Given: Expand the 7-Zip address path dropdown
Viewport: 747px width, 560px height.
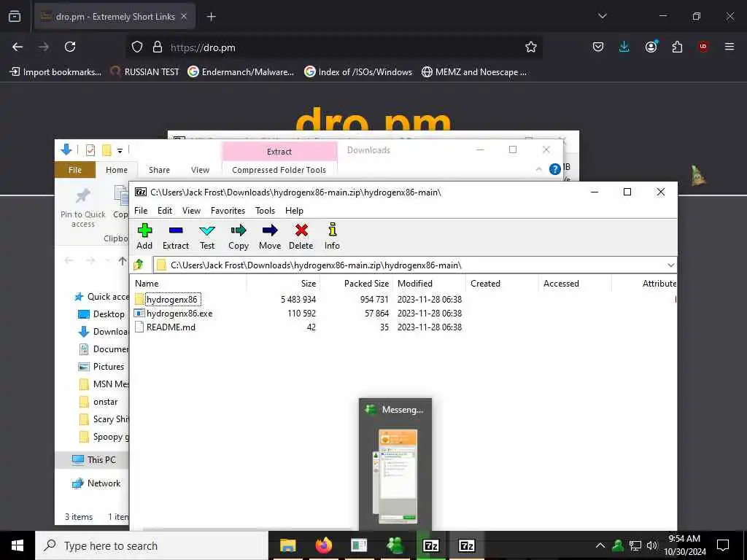Looking at the screenshot, I should pyautogui.click(x=671, y=265).
